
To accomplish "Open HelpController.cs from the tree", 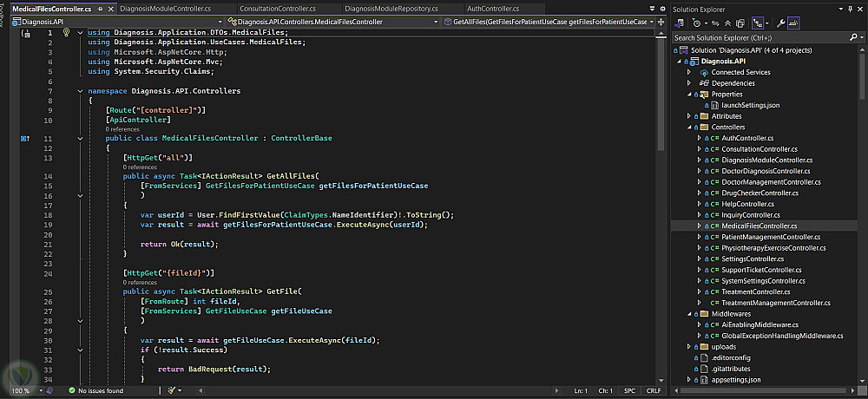I will point(747,204).
